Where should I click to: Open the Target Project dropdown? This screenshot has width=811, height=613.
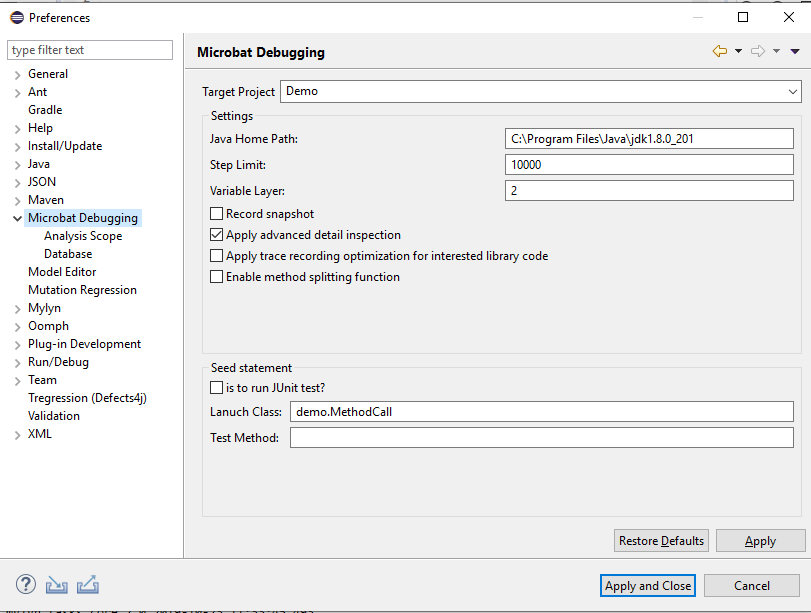pyautogui.click(x=540, y=91)
